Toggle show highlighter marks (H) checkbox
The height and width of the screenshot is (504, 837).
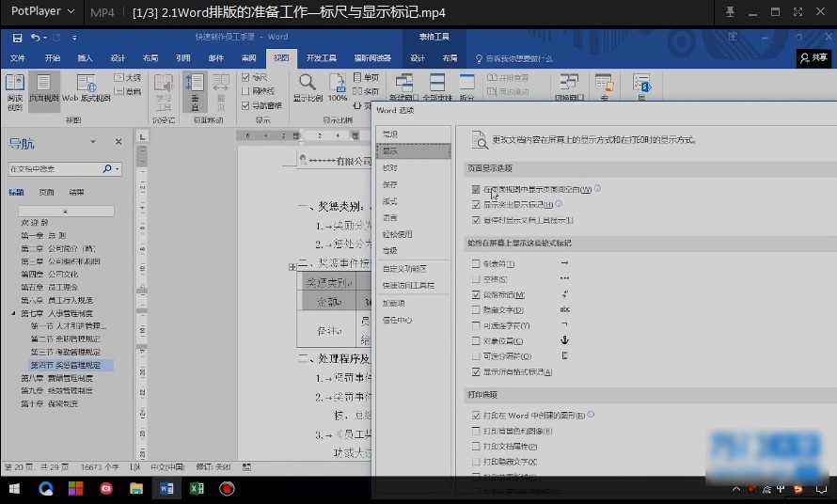(x=476, y=204)
